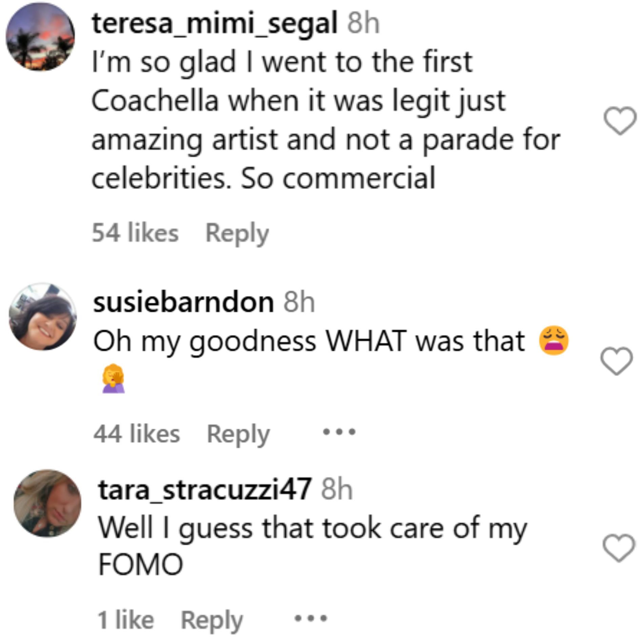
Task: Click 8h timestamp on teresa_mimi_segal's comment
Action: (x=363, y=24)
